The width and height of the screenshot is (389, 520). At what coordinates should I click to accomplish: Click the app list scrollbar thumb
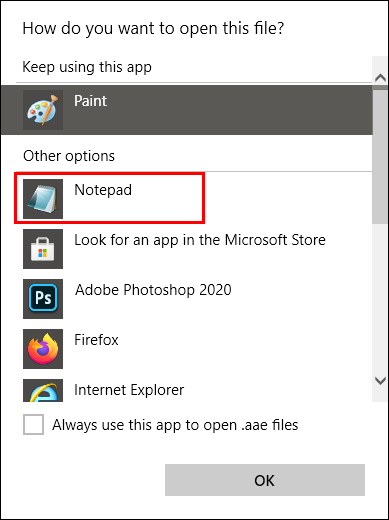point(380,155)
